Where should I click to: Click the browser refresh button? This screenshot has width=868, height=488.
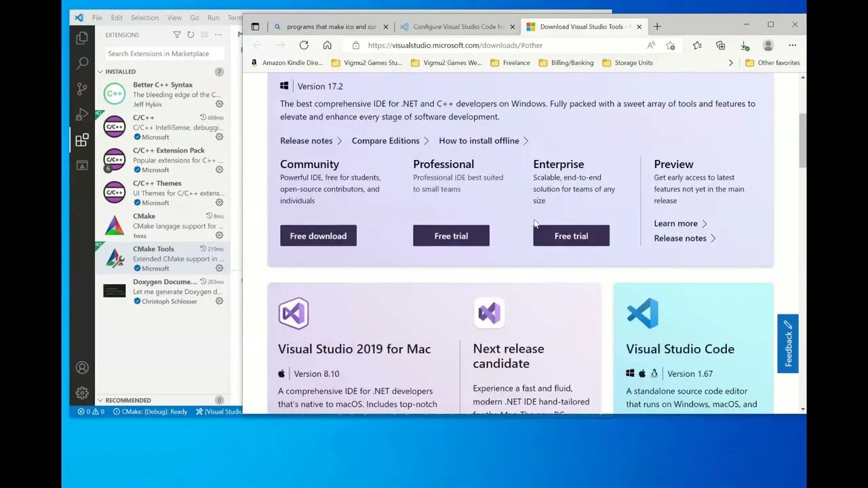304,45
